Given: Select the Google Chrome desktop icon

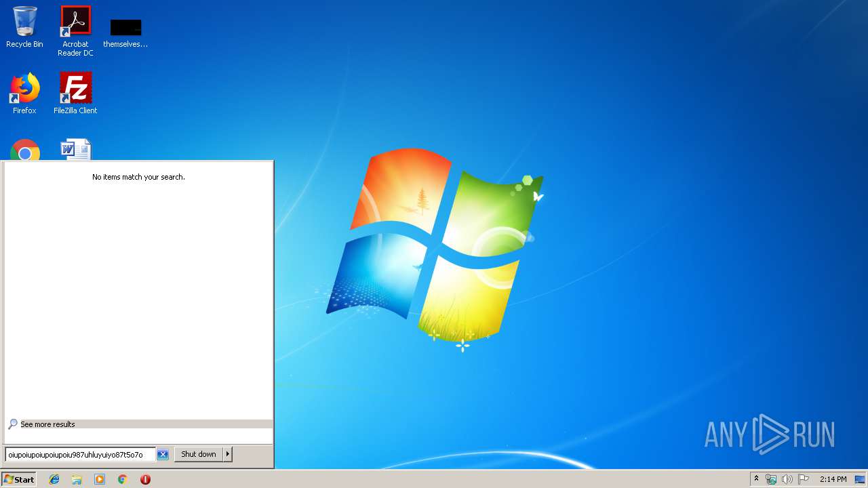Looking at the screenshot, I should pos(25,150).
